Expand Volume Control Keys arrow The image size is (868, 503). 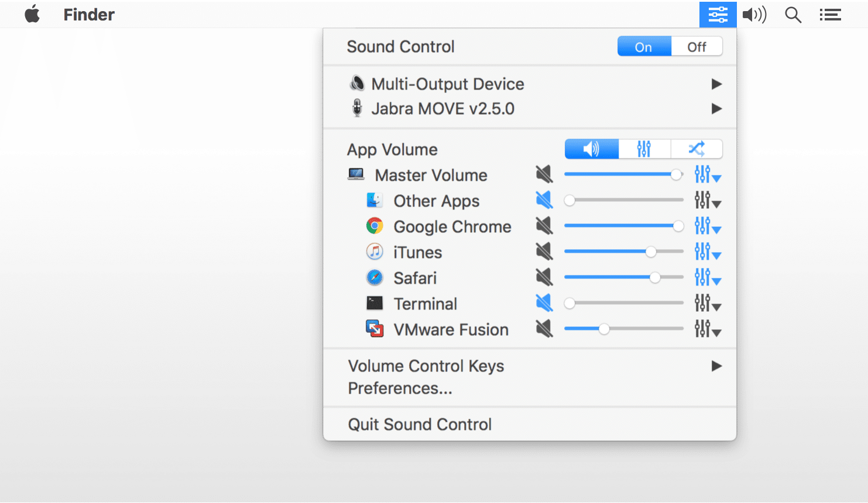pyautogui.click(x=716, y=366)
